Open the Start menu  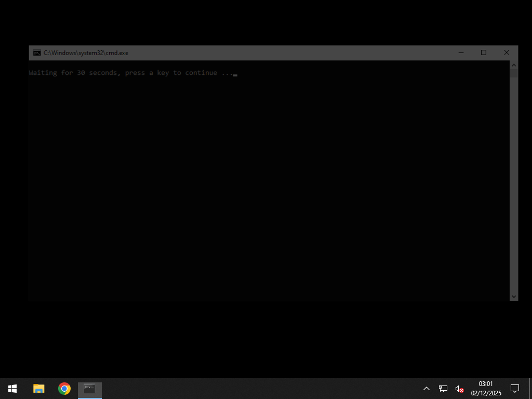(11, 388)
